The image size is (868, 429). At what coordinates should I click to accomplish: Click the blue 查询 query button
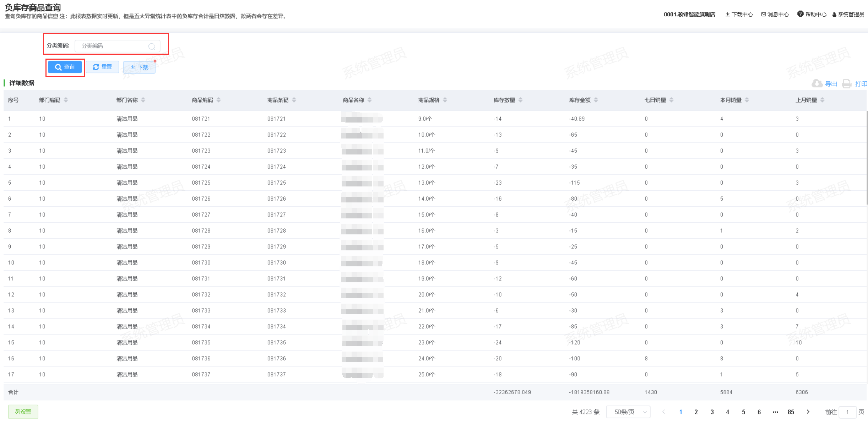pyautogui.click(x=65, y=67)
